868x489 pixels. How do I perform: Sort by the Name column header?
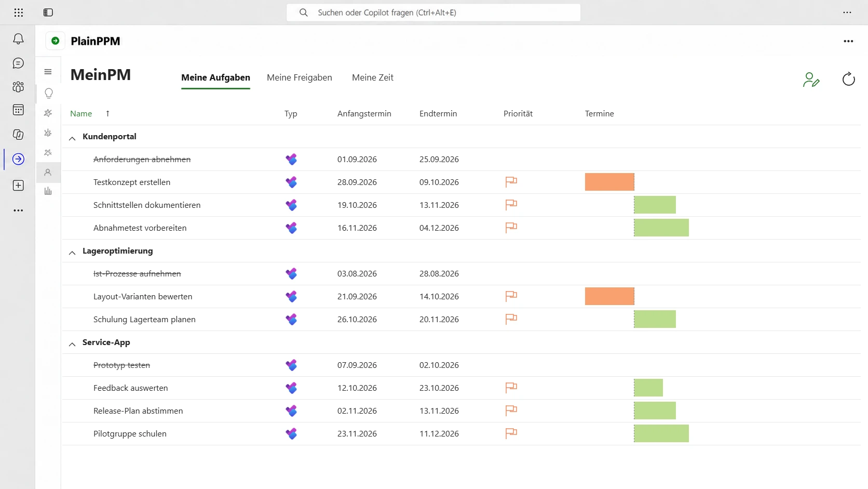81,113
